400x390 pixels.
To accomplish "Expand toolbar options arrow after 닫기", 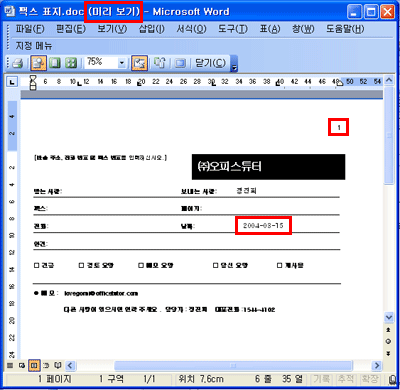I will (x=234, y=64).
